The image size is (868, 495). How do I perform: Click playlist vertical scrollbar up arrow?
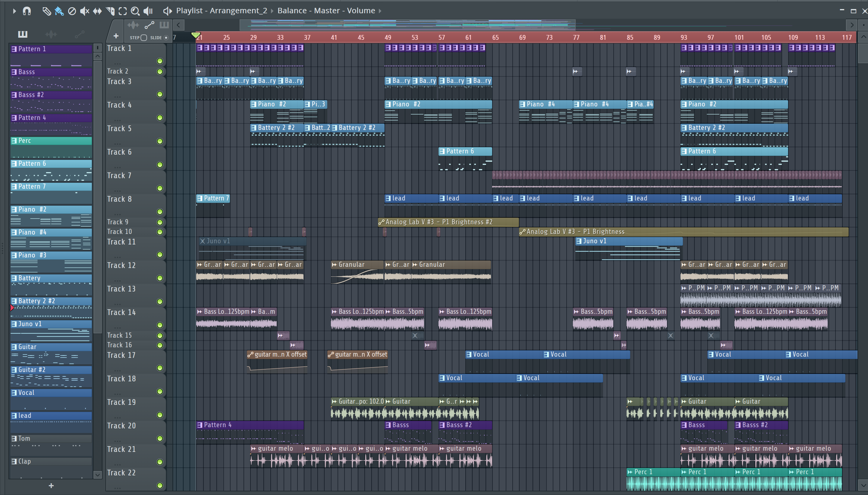(863, 37)
